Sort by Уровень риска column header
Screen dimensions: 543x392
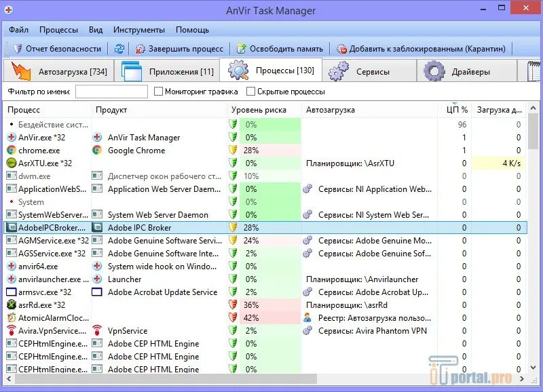pyautogui.click(x=264, y=110)
